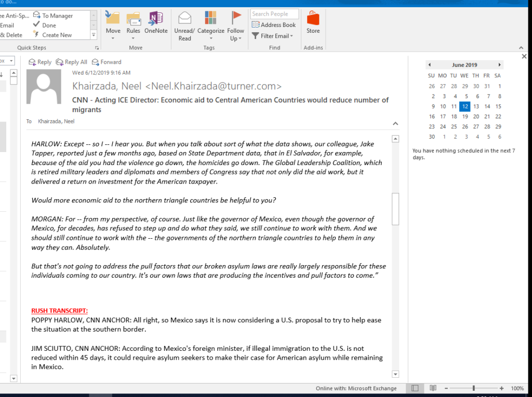The height and width of the screenshot is (397, 532).
Task: Click the email date Wed 6/12/2019
Action: point(101,73)
